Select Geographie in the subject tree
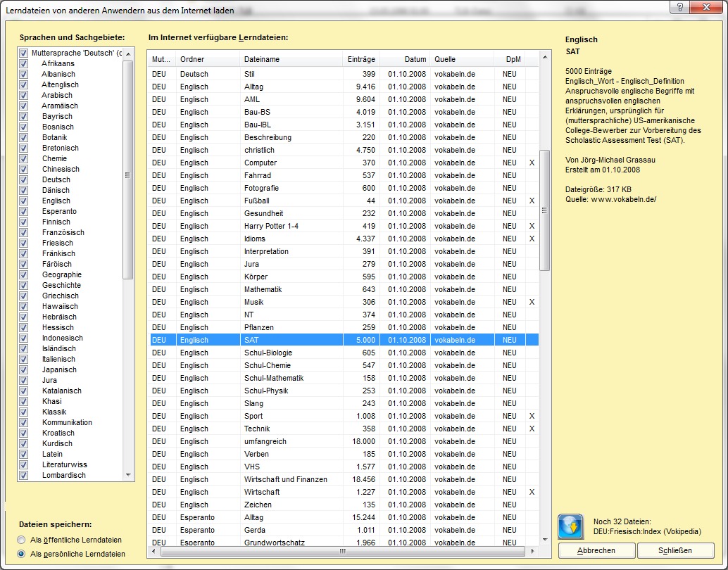The width and height of the screenshot is (728, 570). pos(62,274)
